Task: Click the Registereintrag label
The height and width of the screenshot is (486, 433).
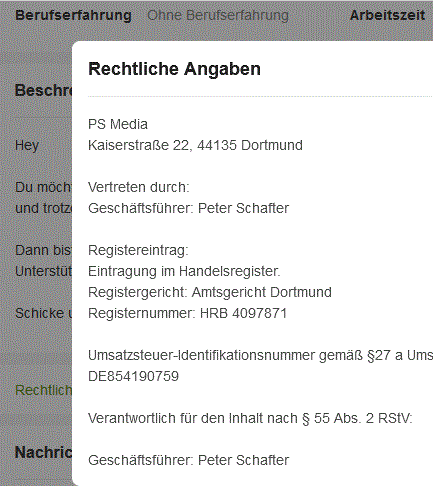Action: (x=138, y=250)
